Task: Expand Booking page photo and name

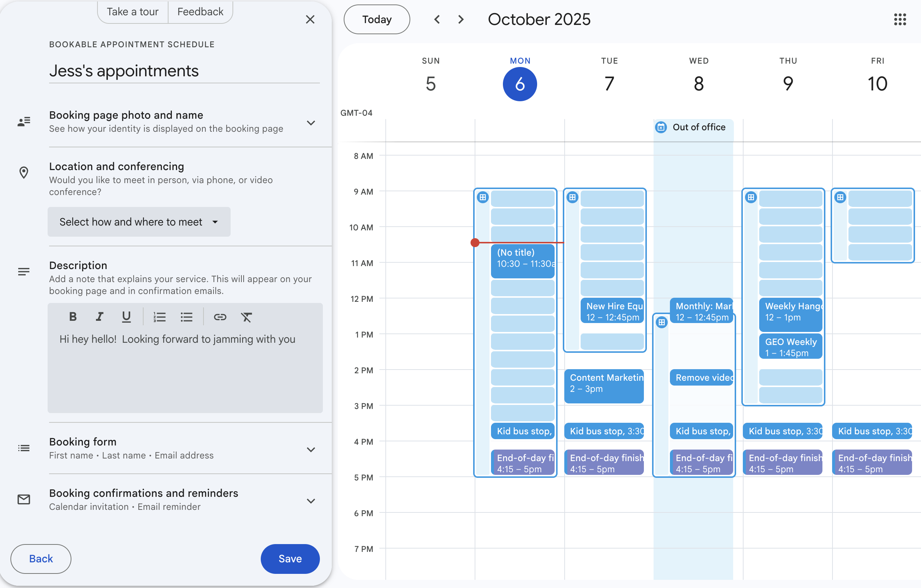Action: (311, 123)
